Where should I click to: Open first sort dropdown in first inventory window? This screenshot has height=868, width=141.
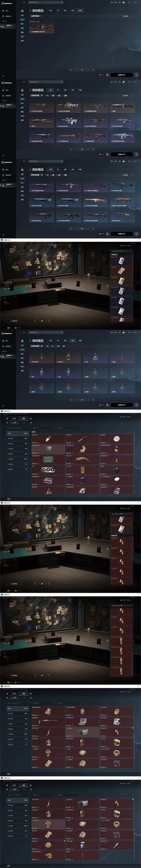(43, 428)
